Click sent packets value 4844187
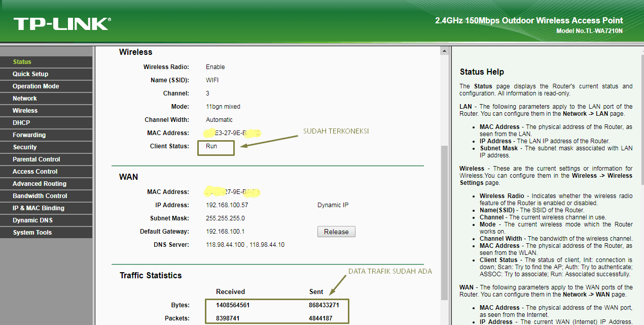644x325 pixels. [320, 318]
